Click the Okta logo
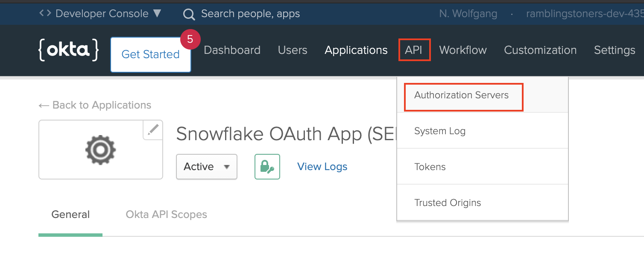644x259 pixels. pyautogui.click(x=68, y=50)
